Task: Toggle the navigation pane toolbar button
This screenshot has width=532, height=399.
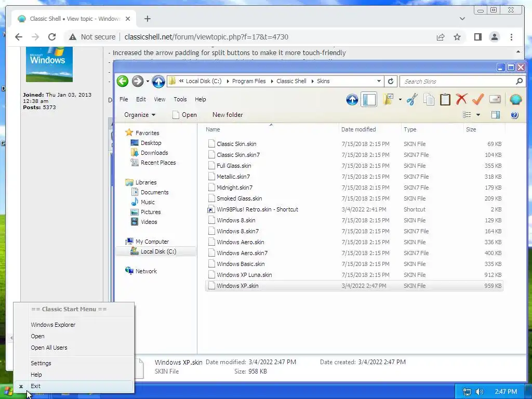Action: point(369,99)
